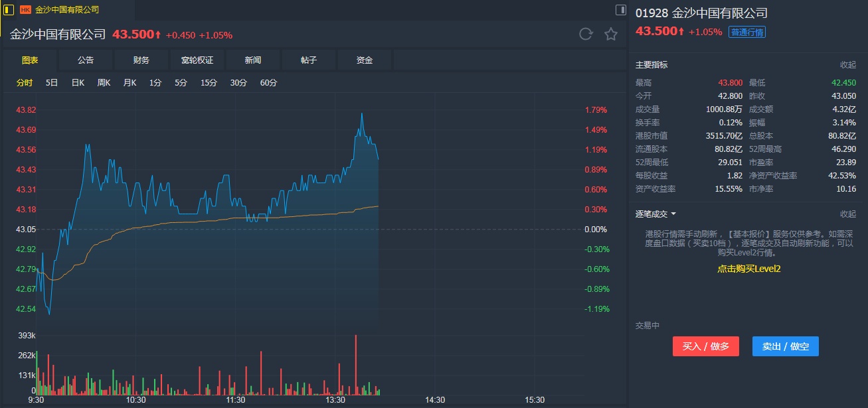868x408 pixels.
Task: Toggle the right details panel icon
Action: [621, 10]
